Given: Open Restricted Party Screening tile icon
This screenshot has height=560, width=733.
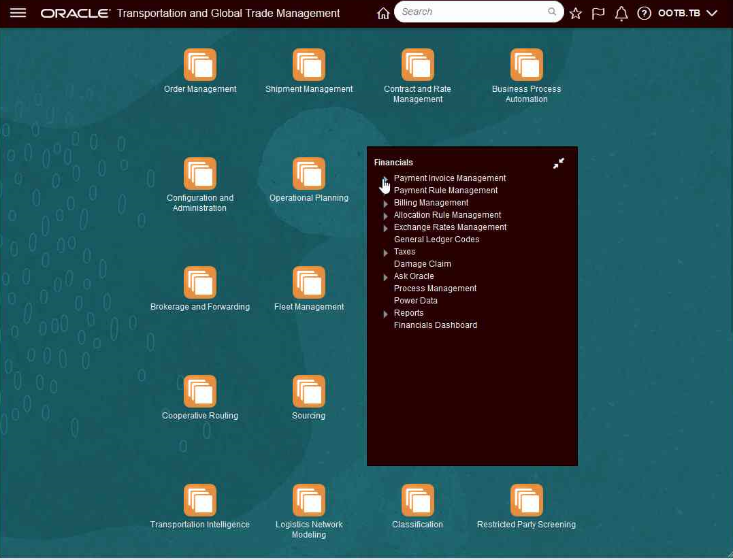Looking at the screenshot, I should tap(526, 500).
